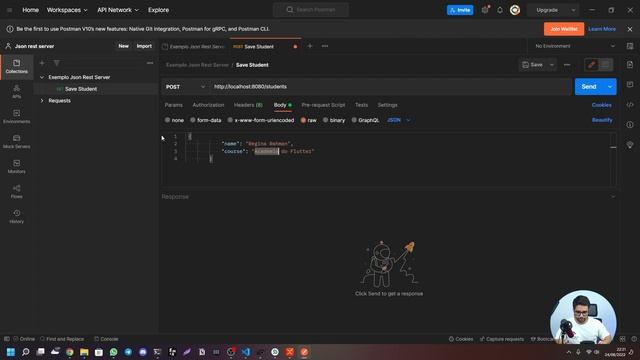This screenshot has width=640, height=360.
Task: Open Windows Start menu
Action: point(11,352)
